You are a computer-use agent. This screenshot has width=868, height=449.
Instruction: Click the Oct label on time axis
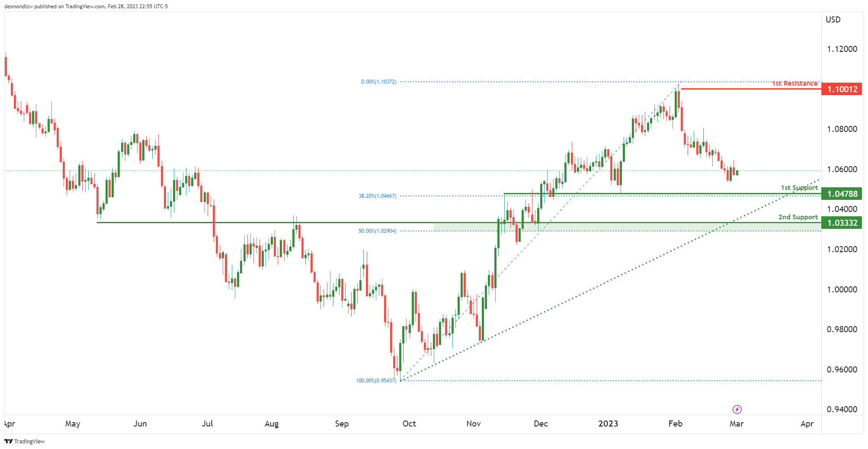coord(409,423)
